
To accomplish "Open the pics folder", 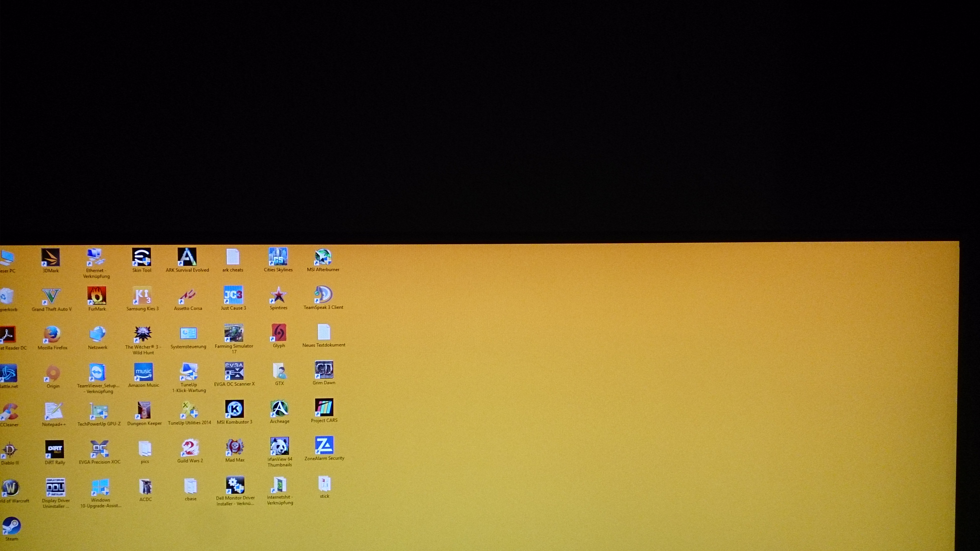I will pos(145,449).
